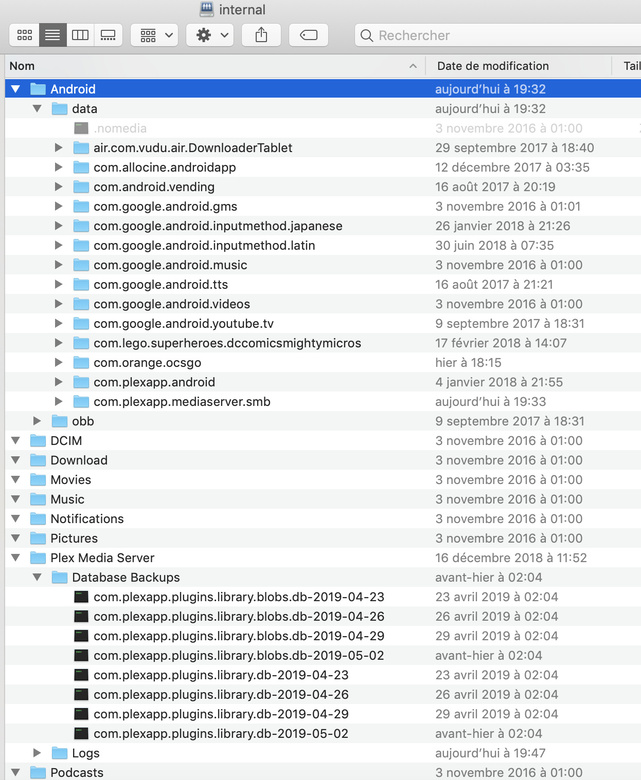
Task: Select com.plexapp.plugins.library.blobs.db-2019-05-02 file
Action: coord(239,655)
